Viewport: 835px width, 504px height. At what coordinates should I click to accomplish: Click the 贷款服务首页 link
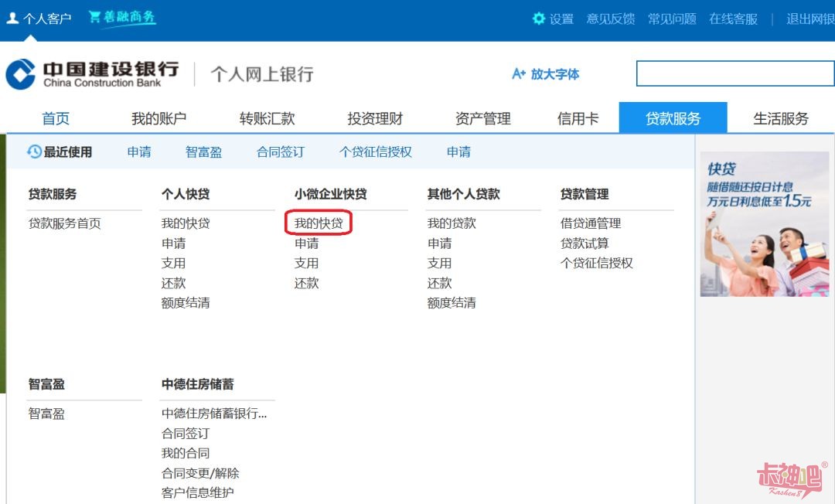[x=66, y=223]
